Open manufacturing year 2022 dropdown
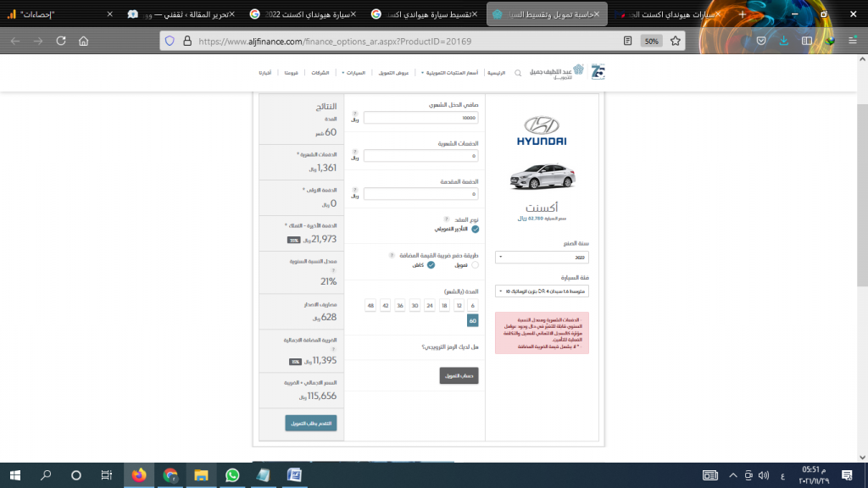The width and height of the screenshot is (868, 488). 542,258
